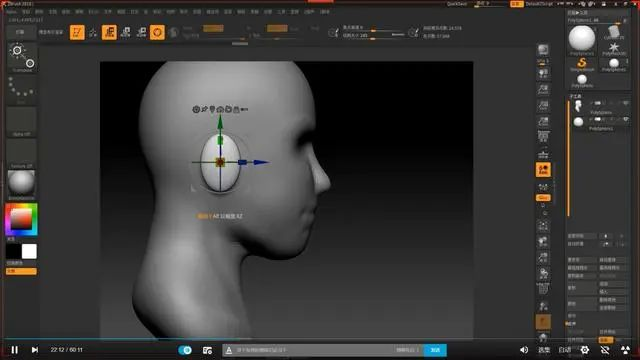Pick a color in the color picker square

click(x=21, y=219)
